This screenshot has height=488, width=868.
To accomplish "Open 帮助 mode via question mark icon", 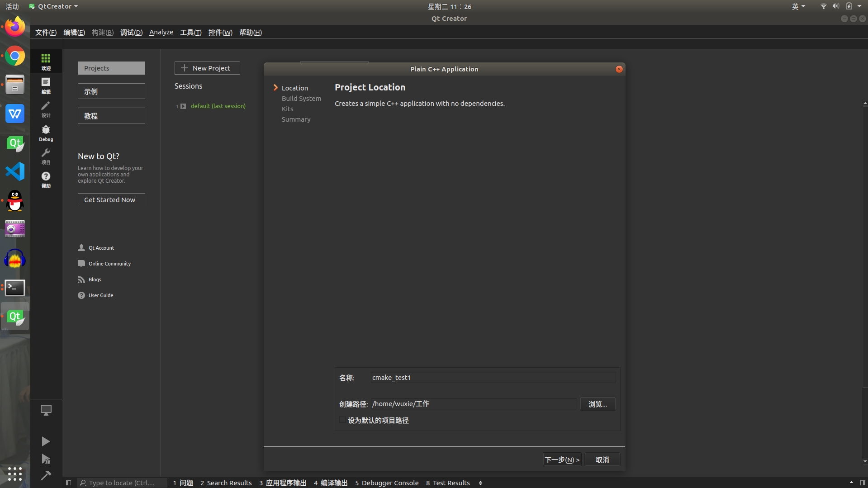I will pyautogui.click(x=45, y=180).
